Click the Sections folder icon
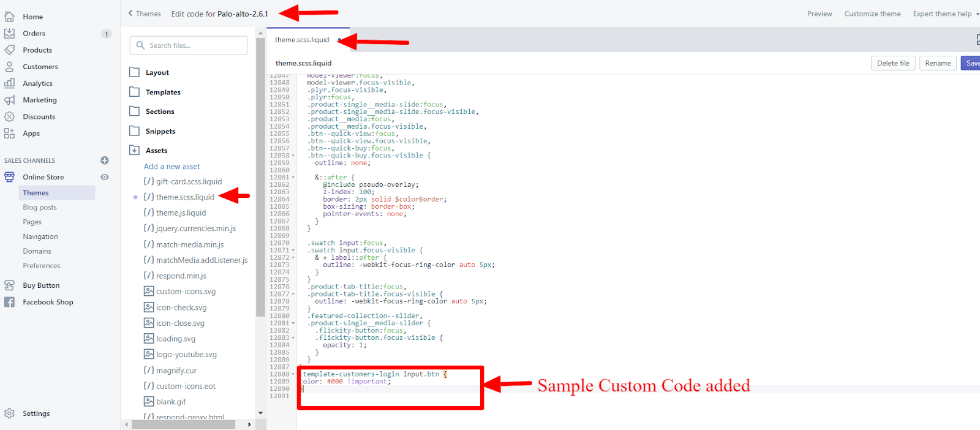Screen dimensions: 980x430 coord(135,111)
